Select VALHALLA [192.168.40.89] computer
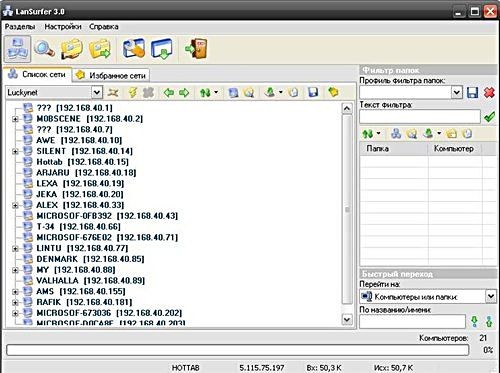The height and width of the screenshot is (373, 500). pyautogui.click(x=90, y=281)
